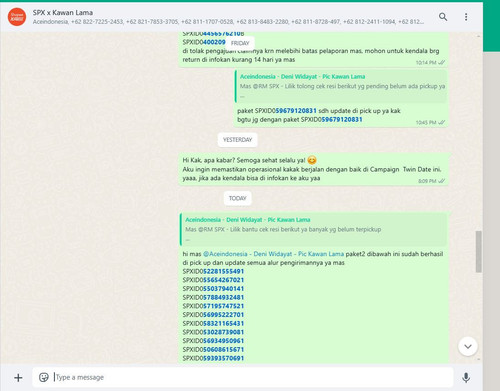500x391 pixels.
Task: Click the group avatar picture
Action: [x=17, y=17]
